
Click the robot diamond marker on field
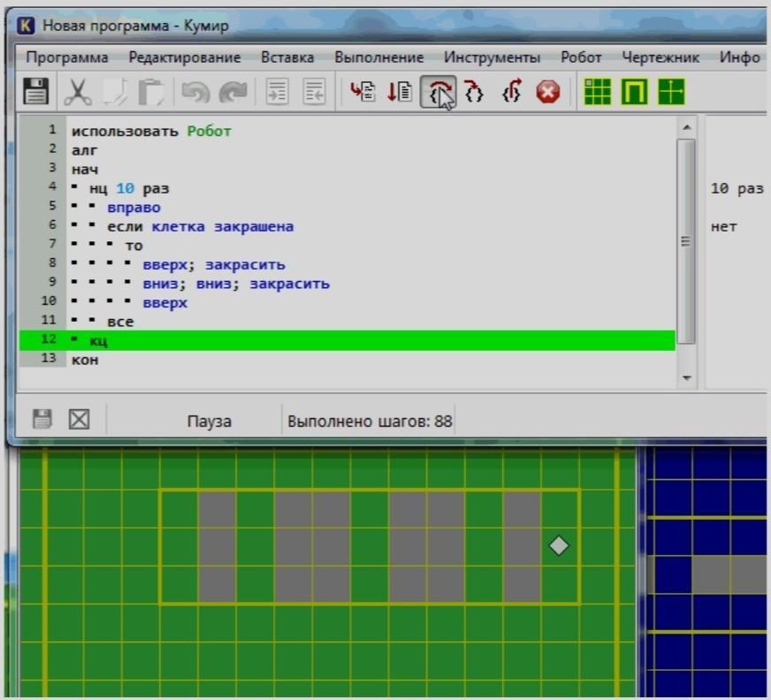tap(559, 546)
